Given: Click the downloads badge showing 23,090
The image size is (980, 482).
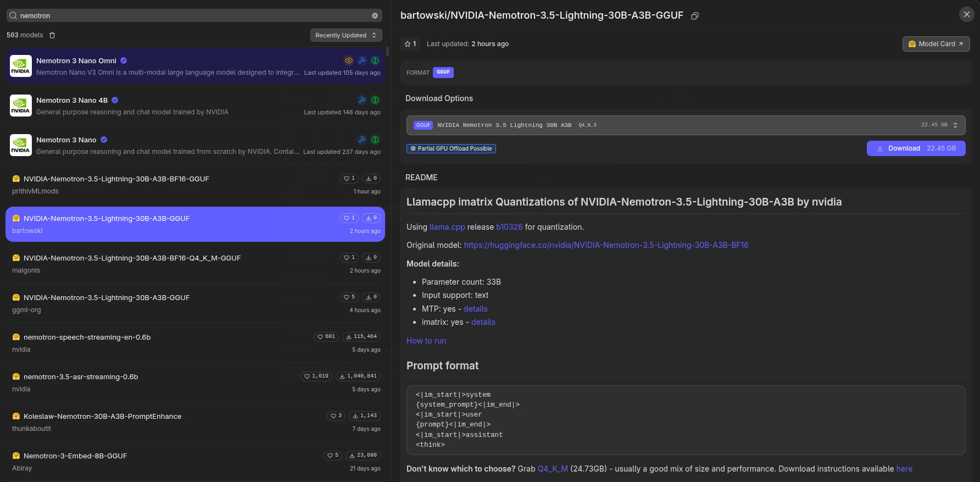Looking at the screenshot, I should pyautogui.click(x=363, y=455).
